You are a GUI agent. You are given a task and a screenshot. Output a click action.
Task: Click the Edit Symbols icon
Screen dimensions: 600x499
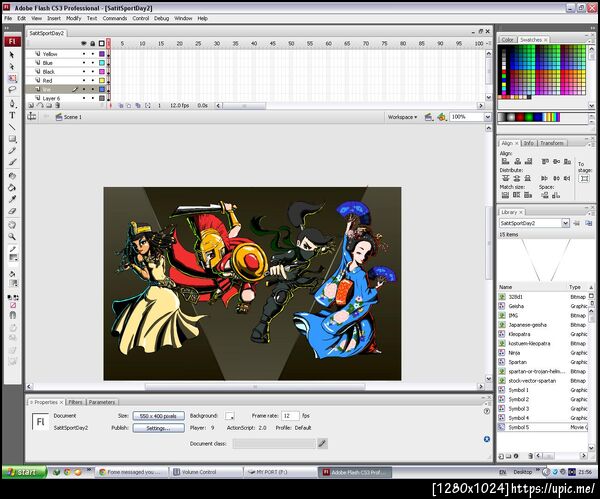(x=442, y=117)
